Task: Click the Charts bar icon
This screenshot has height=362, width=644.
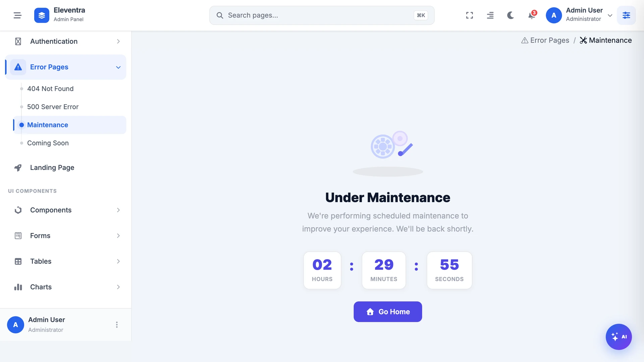Action: pyautogui.click(x=18, y=287)
